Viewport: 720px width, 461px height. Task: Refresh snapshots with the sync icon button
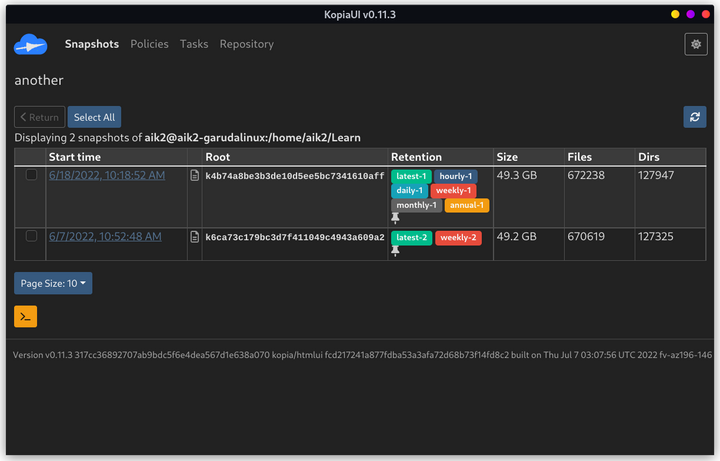click(x=695, y=117)
